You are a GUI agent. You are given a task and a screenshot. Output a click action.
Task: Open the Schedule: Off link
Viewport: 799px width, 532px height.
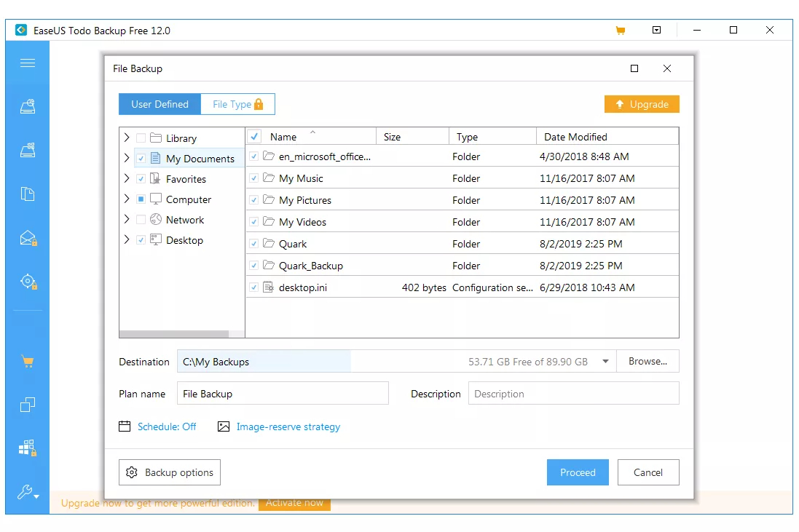pyautogui.click(x=167, y=426)
